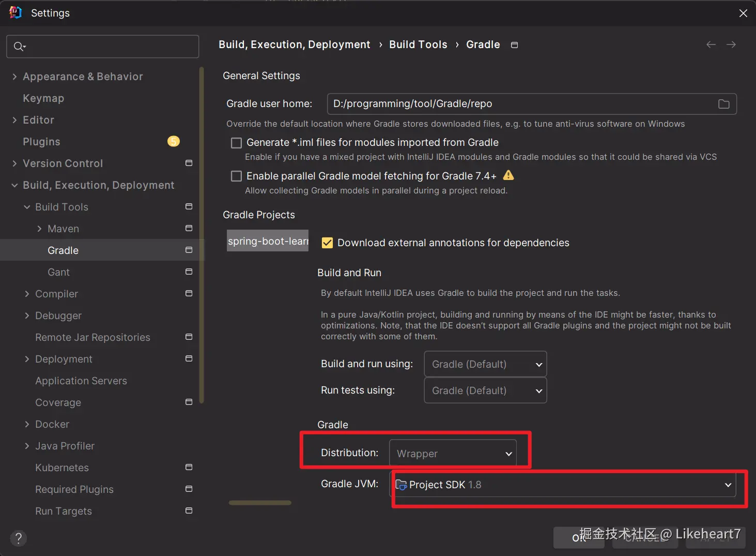Viewport: 756px width, 556px height.
Task: Collapse the Build, Execution, Deployment section
Action: pos(14,185)
